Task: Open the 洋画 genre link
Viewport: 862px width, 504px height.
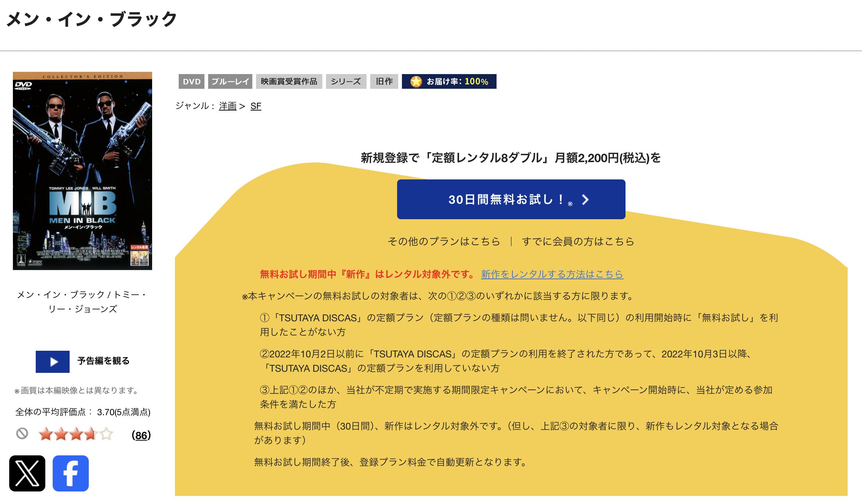Action: [x=228, y=106]
